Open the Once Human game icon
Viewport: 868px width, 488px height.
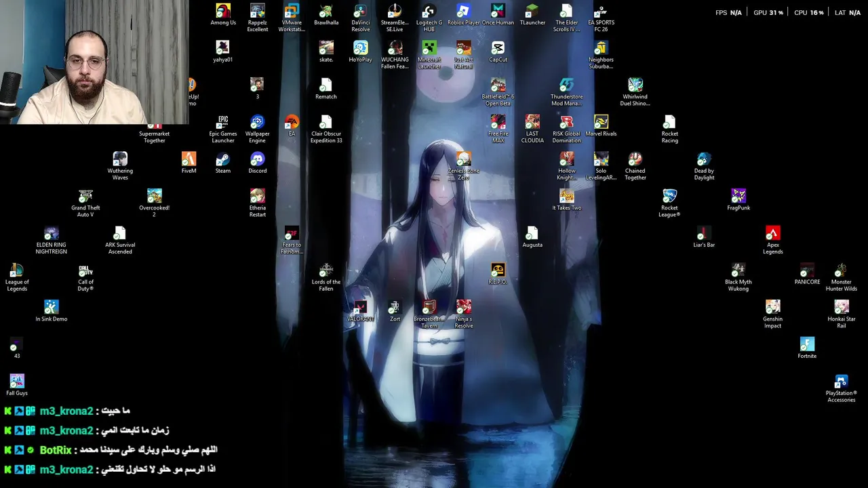(498, 16)
